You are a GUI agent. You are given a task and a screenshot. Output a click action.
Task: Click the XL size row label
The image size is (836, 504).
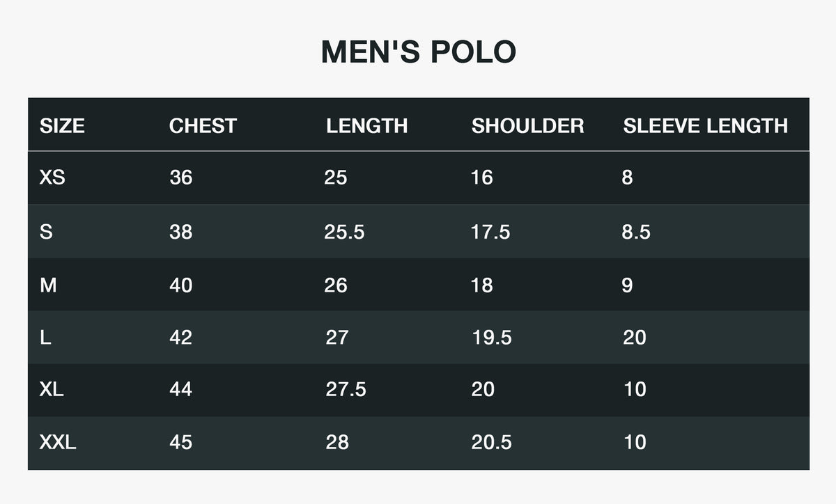click(x=52, y=389)
